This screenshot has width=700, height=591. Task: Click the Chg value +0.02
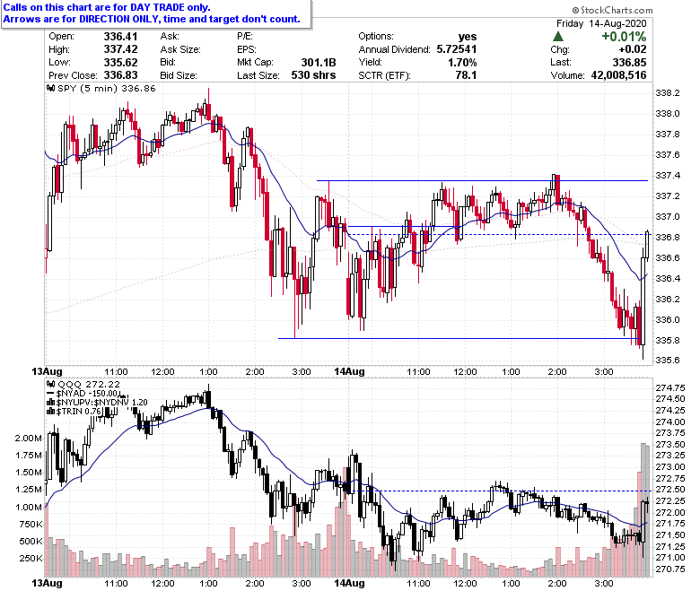633,49
